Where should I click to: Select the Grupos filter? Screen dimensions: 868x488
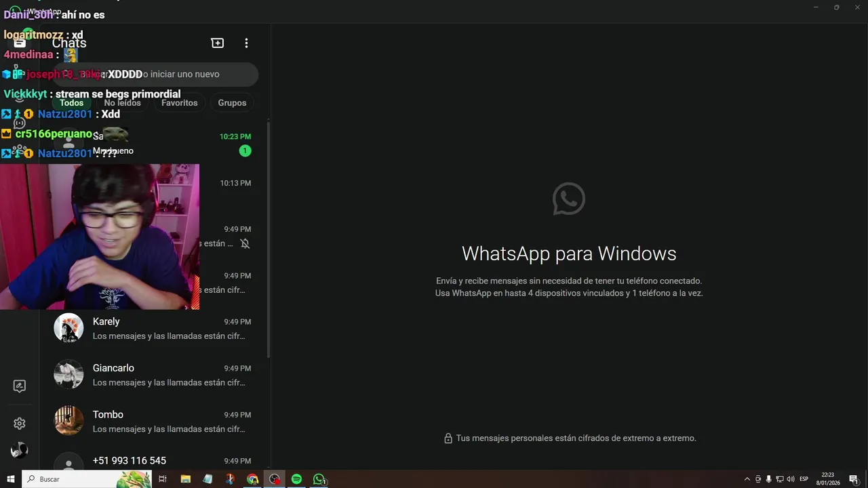pos(232,103)
